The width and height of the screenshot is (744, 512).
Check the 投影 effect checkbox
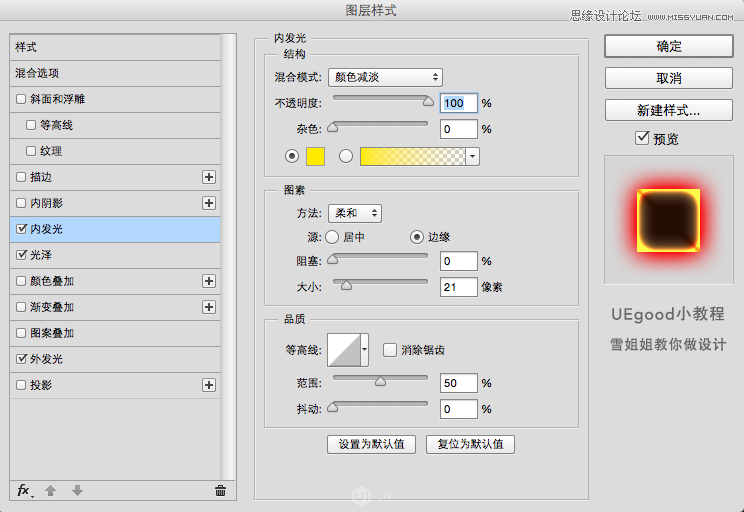tap(21, 385)
